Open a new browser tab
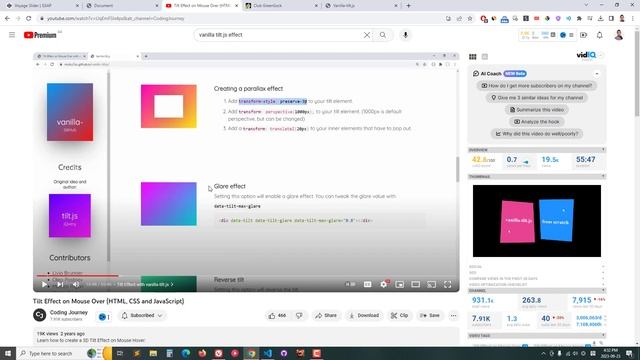This screenshot has width=640, height=360. (408, 6)
